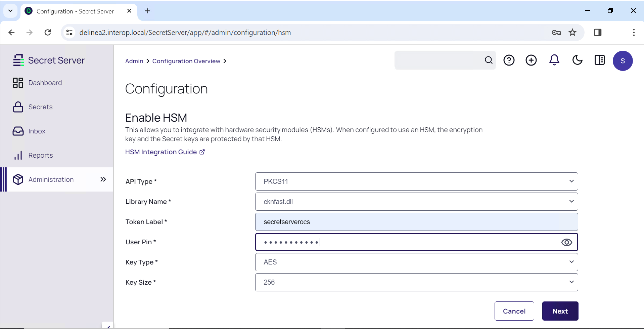Open the notifications bell

point(554,60)
